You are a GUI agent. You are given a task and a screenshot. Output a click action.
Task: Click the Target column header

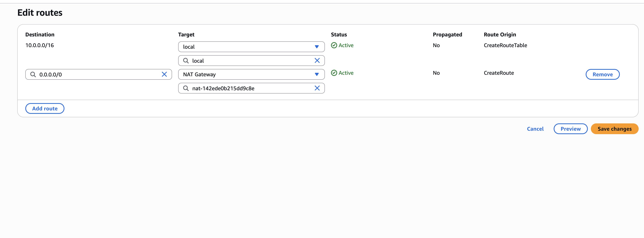coord(186,34)
